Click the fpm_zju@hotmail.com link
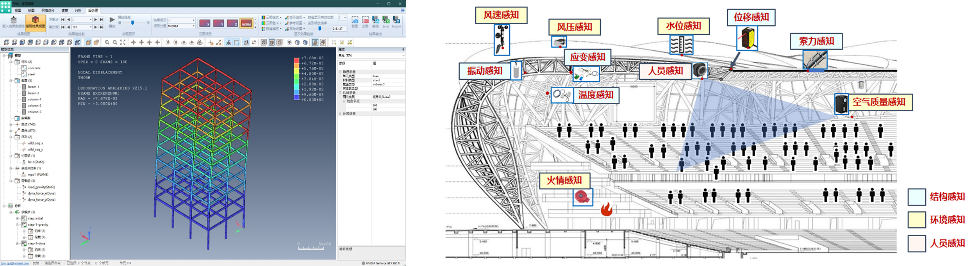 pyautogui.click(x=14, y=263)
